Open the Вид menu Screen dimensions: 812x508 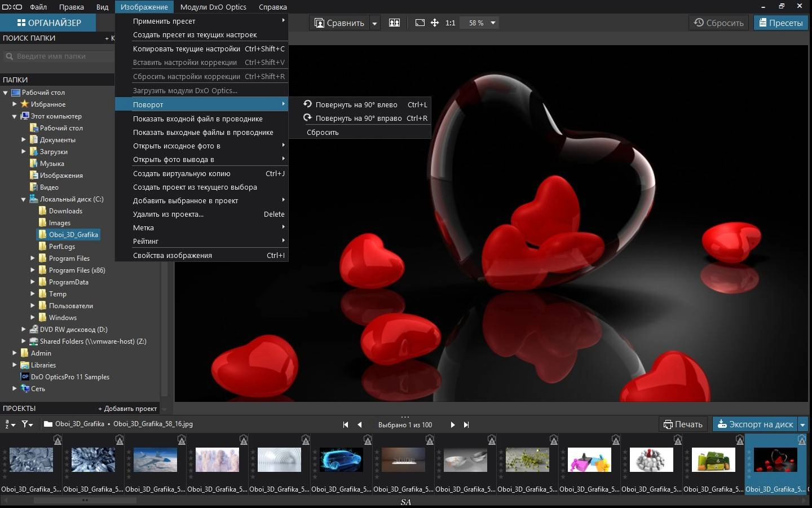coord(102,7)
